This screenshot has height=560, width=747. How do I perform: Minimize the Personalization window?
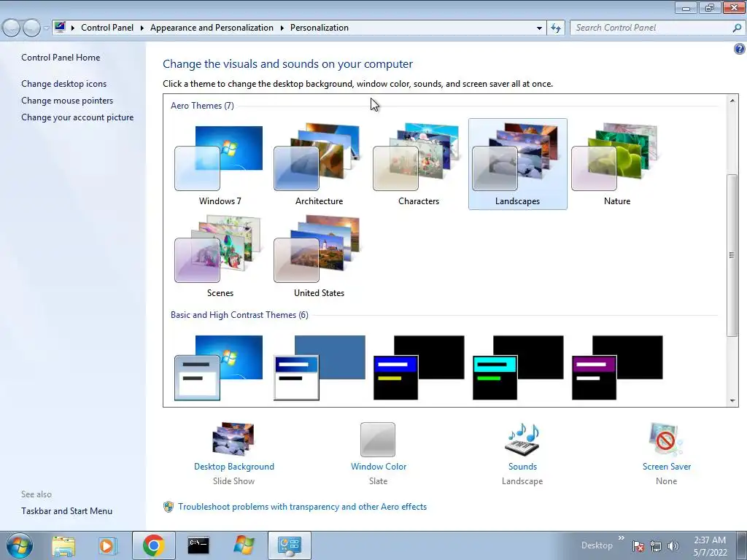pyautogui.click(x=686, y=8)
